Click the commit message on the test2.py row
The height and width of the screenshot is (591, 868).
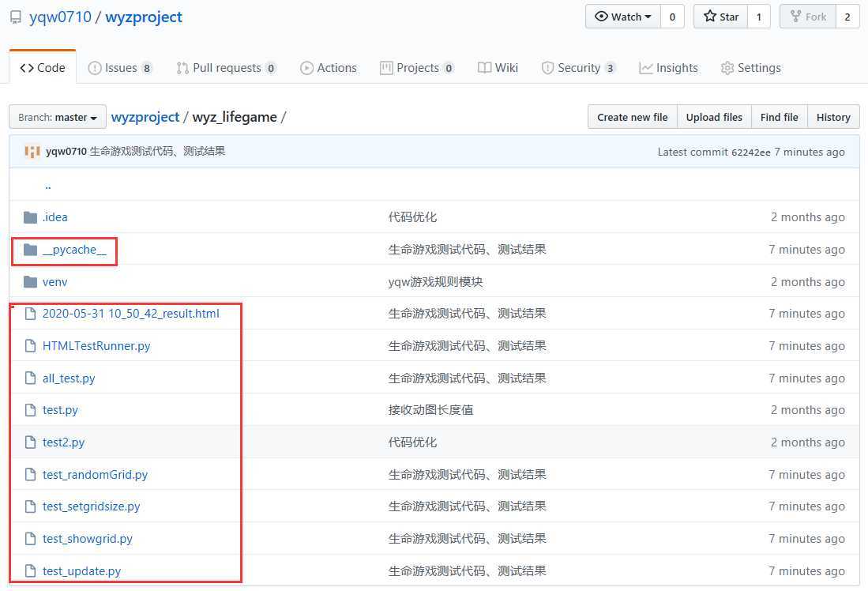(412, 442)
